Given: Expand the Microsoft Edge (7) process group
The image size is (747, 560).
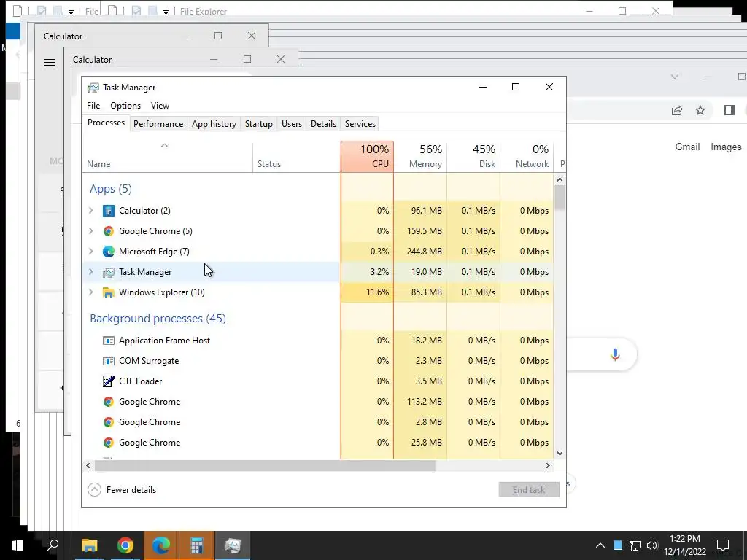Looking at the screenshot, I should pos(91,252).
